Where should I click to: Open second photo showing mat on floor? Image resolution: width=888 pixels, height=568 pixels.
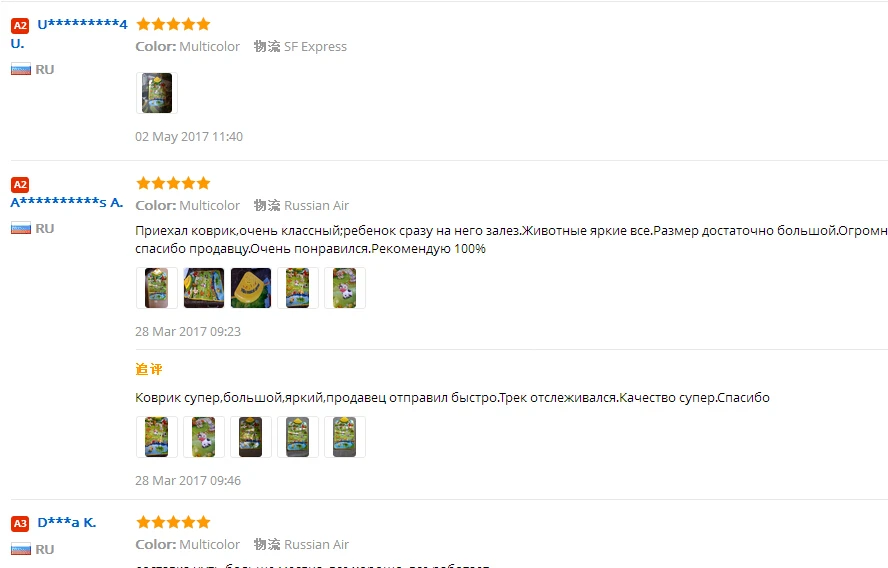204,288
